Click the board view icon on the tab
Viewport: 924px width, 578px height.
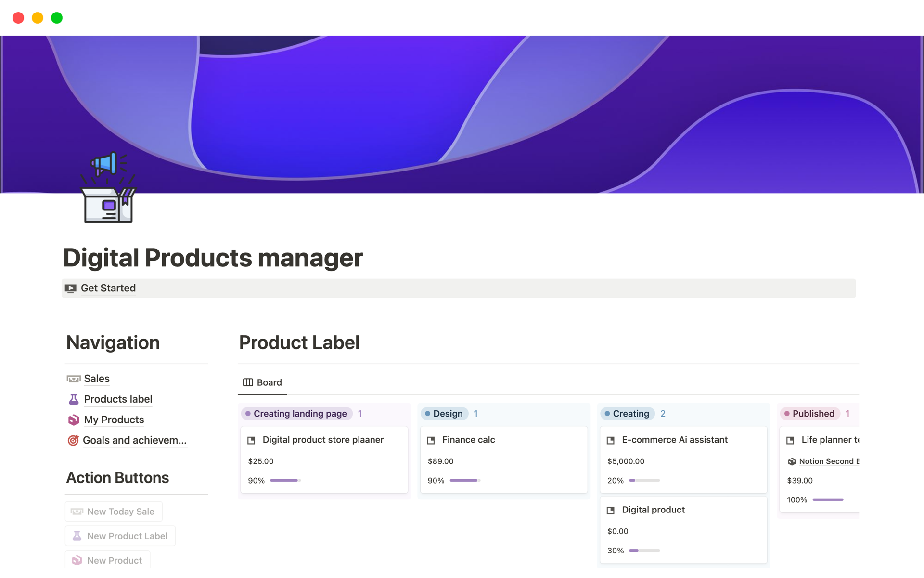pyautogui.click(x=248, y=382)
